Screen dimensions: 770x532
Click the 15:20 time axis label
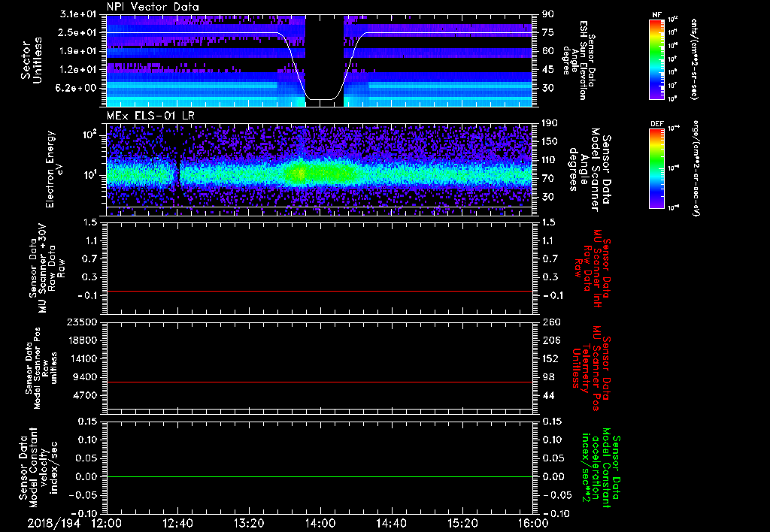(x=462, y=523)
